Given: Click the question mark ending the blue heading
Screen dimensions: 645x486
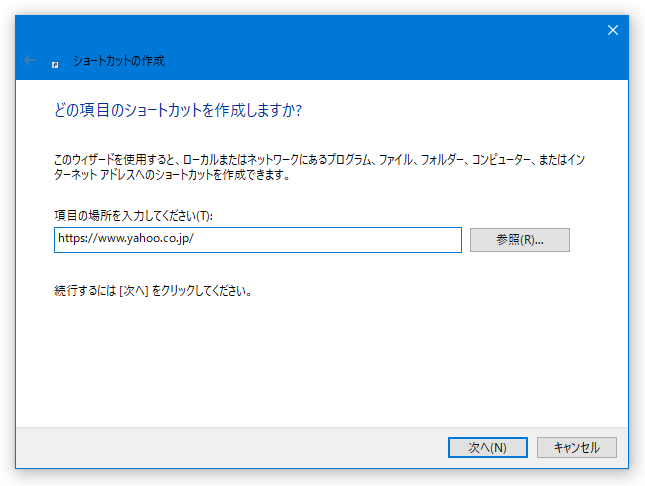Looking at the screenshot, I should 299,110.
